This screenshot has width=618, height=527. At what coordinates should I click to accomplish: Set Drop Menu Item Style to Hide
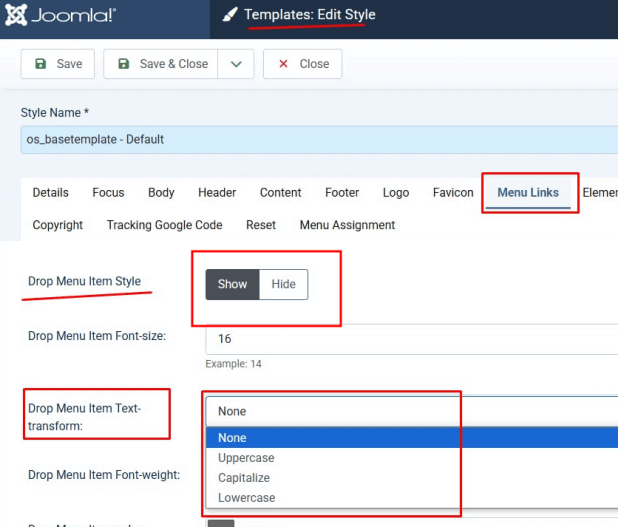(x=283, y=284)
